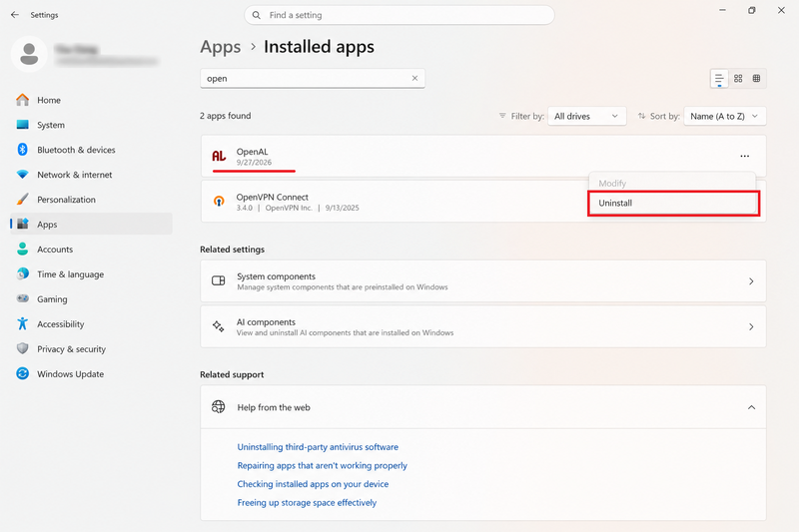This screenshot has width=799, height=532.
Task: Open Time & language settings
Action: [91, 273]
